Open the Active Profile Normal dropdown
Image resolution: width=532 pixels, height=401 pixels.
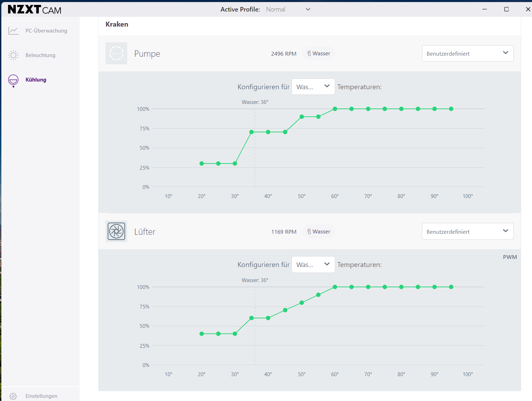coord(288,9)
